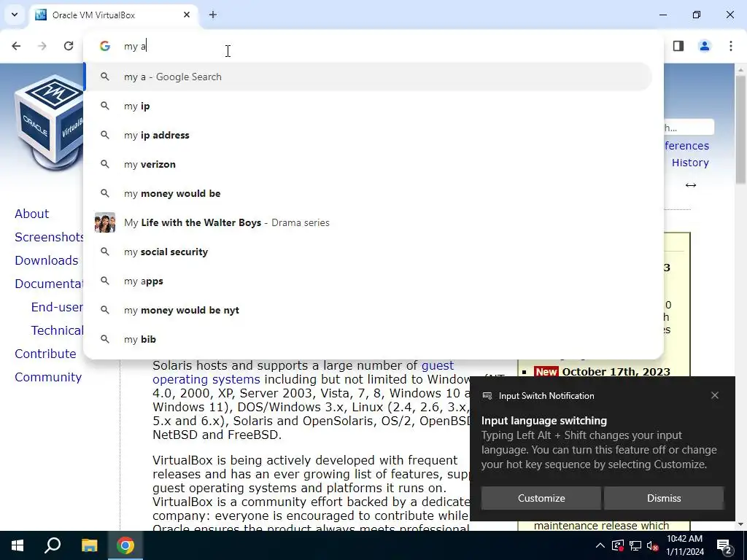Image resolution: width=747 pixels, height=560 pixels.
Task: Show hidden system tray icons
Action: point(600,545)
